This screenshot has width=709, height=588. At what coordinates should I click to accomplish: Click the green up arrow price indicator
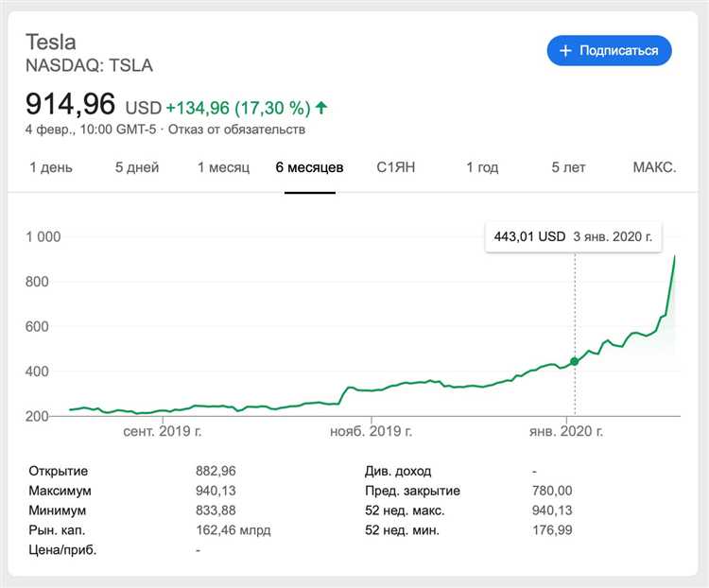pos(321,108)
